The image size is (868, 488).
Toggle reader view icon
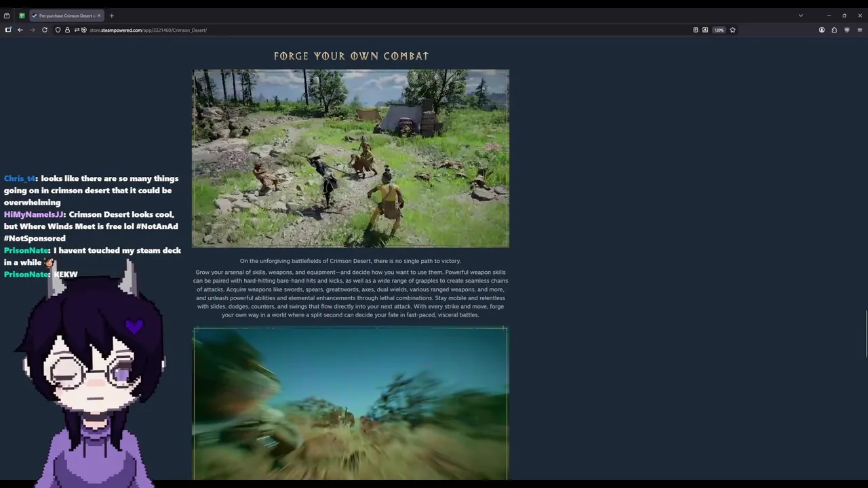(x=695, y=30)
